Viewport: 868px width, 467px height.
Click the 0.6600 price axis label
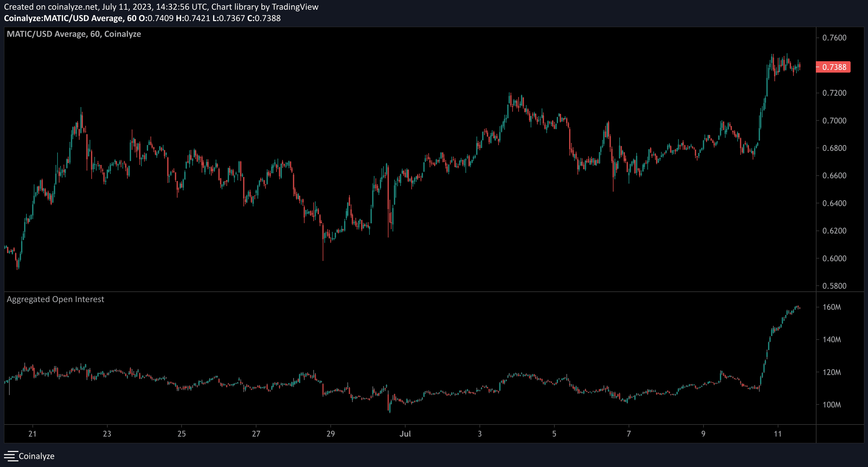[x=834, y=176]
